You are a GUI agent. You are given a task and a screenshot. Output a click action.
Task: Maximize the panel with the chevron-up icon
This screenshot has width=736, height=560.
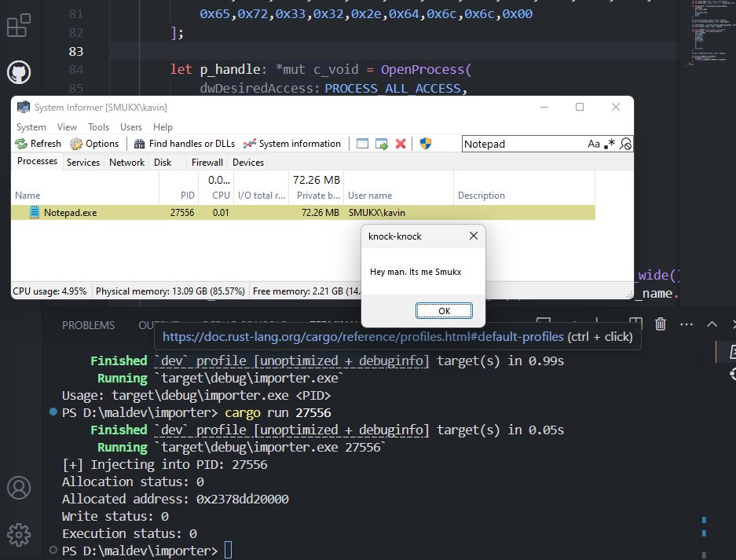(712, 324)
